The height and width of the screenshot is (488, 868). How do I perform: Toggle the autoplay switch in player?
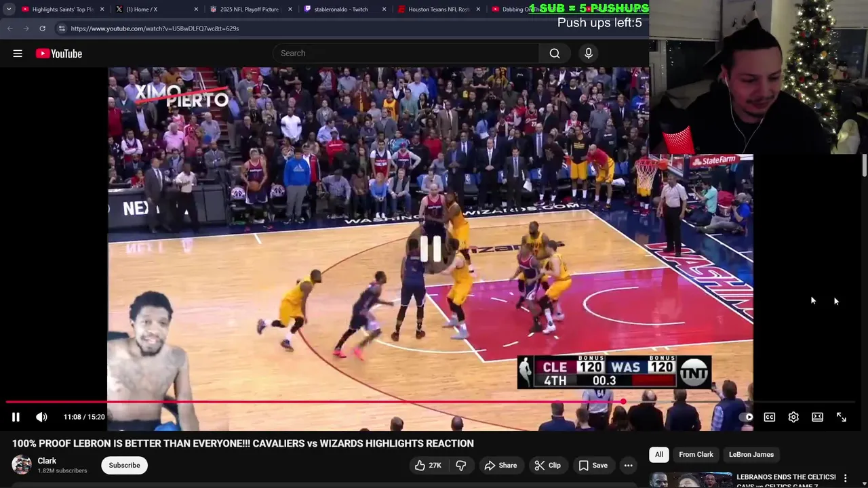click(x=746, y=417)
